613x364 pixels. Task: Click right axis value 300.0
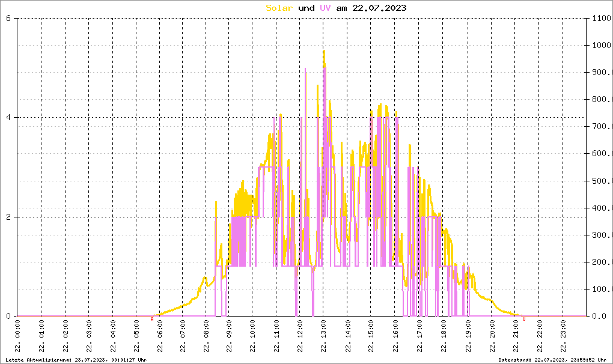pyautogui.click(x=602, y=235)
